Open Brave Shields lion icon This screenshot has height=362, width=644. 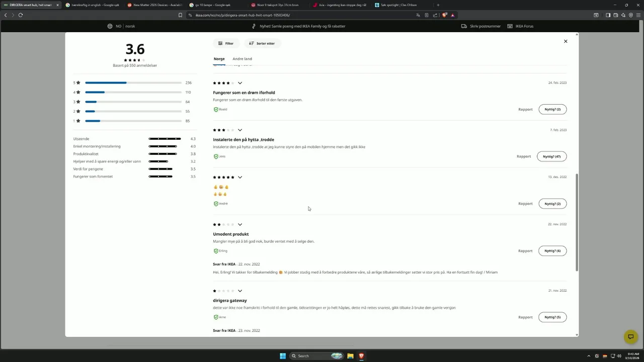coord(444,15)
